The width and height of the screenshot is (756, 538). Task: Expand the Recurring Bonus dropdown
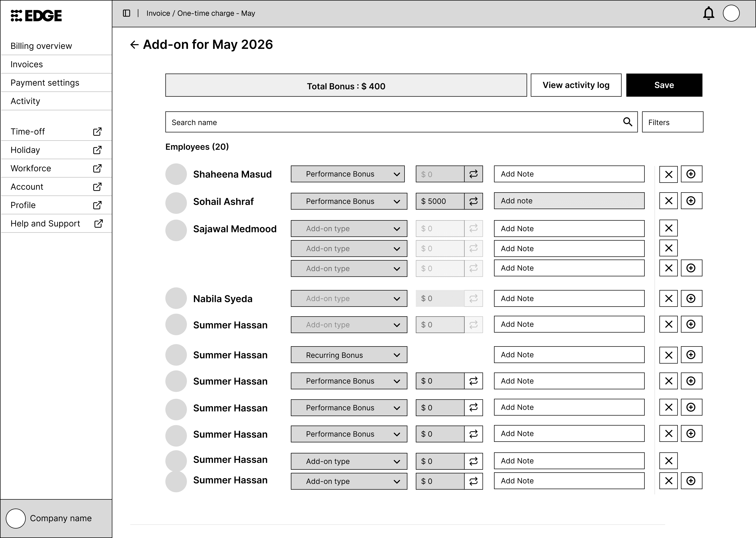pos(349,355)
